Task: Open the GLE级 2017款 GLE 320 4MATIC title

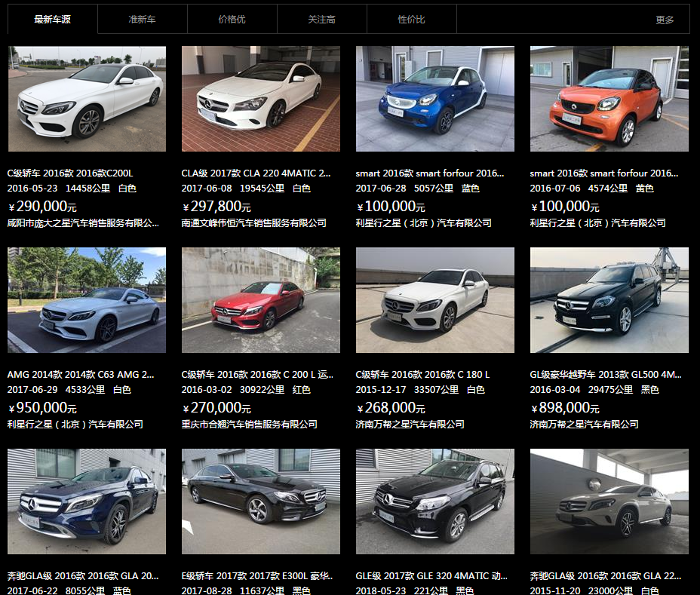Action: [431, 576]
